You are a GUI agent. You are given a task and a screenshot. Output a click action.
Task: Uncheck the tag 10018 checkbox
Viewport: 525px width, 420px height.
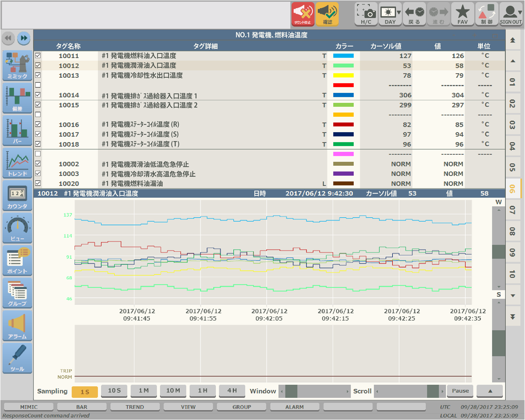pyautogui.click(x=38, y=144)
